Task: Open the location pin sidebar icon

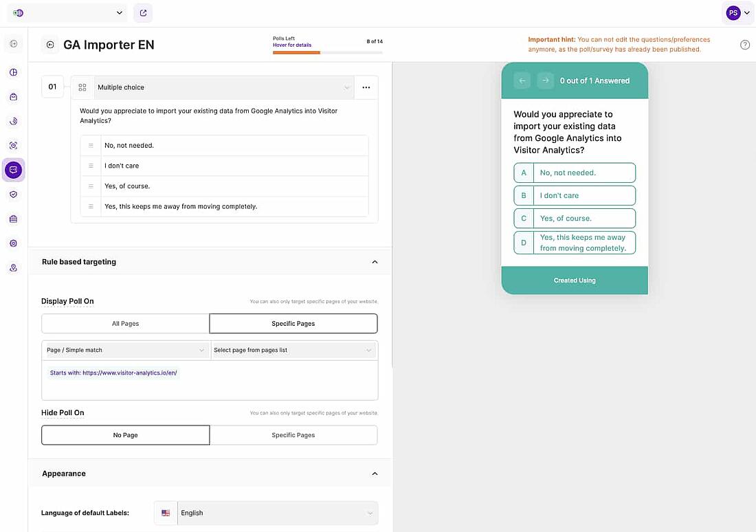Action: (14, 267)
